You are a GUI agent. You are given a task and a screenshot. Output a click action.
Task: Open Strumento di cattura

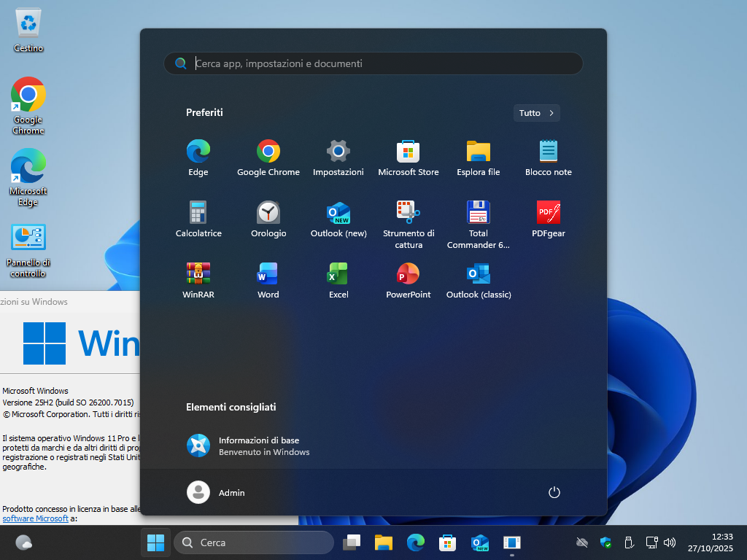409,225
